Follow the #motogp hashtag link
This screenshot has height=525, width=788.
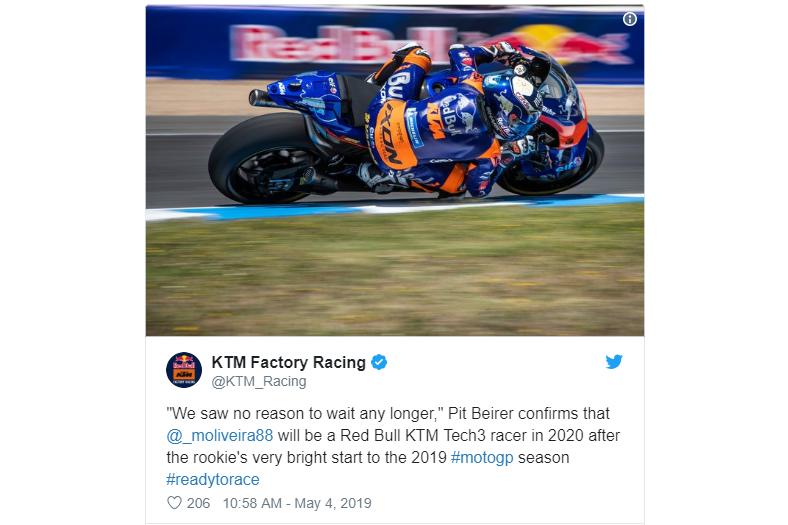click(482, 458)
